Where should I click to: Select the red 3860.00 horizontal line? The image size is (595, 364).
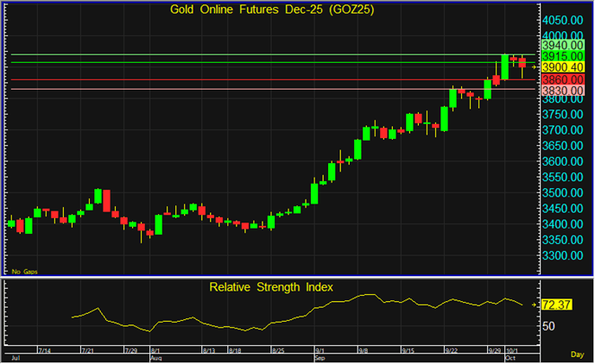click(x=259, y=79)
